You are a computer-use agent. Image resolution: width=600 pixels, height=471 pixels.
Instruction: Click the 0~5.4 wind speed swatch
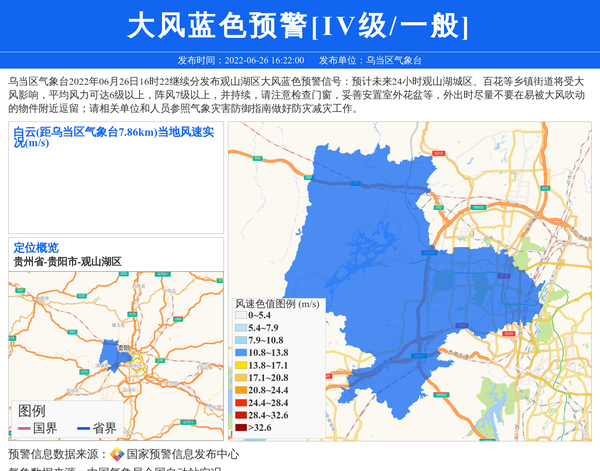pos(240,315)
